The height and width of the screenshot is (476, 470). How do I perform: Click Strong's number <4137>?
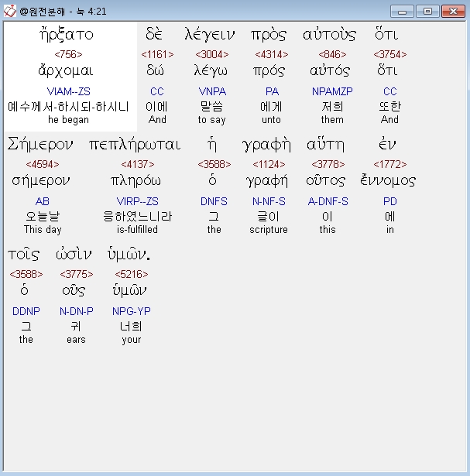(138, 164)
